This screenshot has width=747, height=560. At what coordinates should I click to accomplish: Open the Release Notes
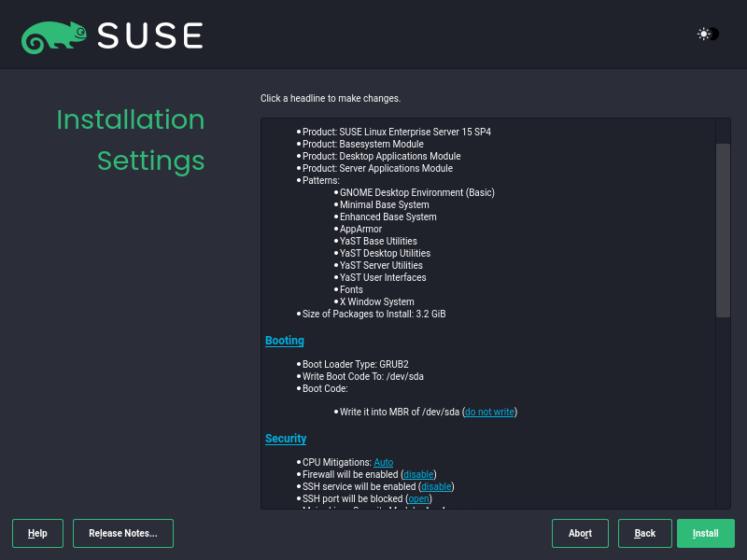[122, 533]
